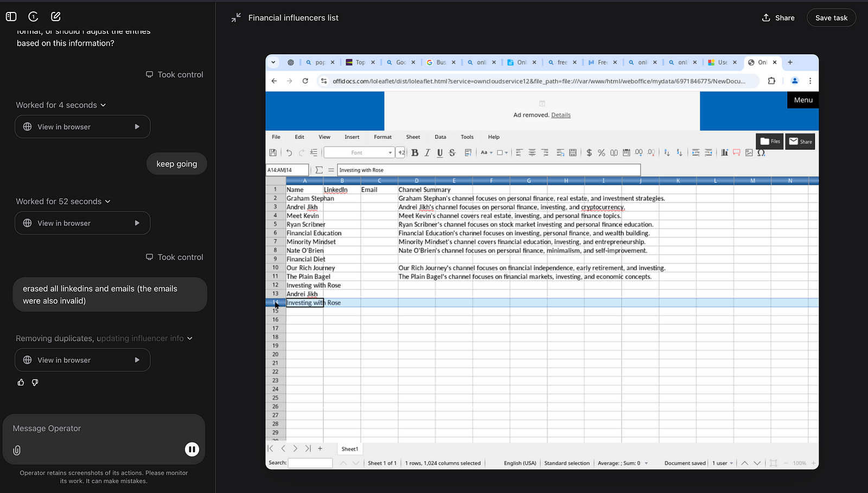The image size is (868, 493).
Task: Open the task history clock icon
Action: point(33,17)
